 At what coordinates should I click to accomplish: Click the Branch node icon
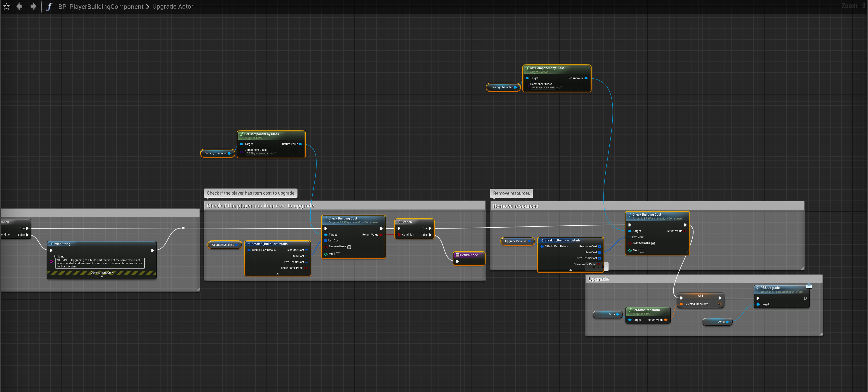click(399, 222)
